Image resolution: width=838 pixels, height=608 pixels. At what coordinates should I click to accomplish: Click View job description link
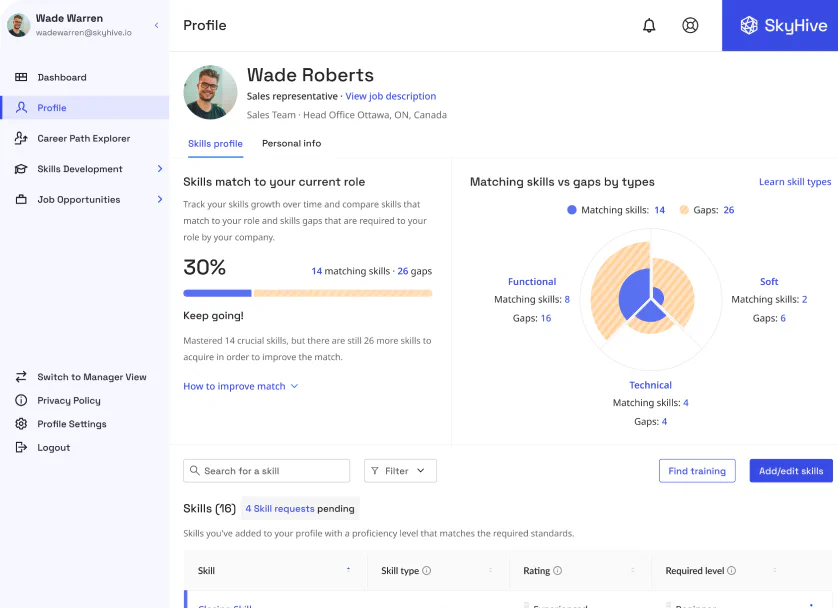391,96
